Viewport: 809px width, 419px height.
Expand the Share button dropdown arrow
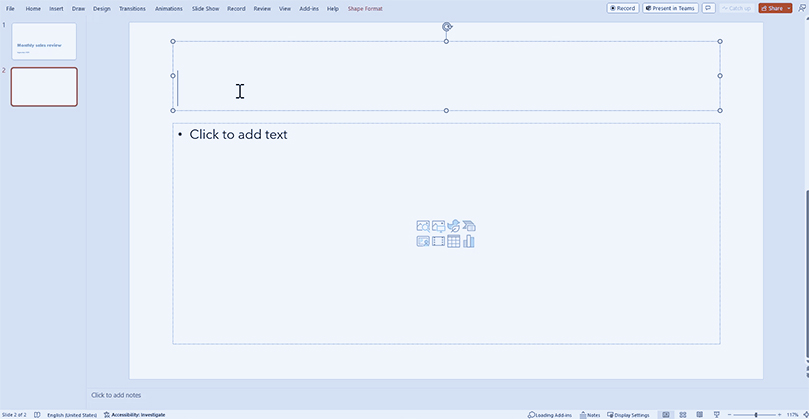click(789, 8)
